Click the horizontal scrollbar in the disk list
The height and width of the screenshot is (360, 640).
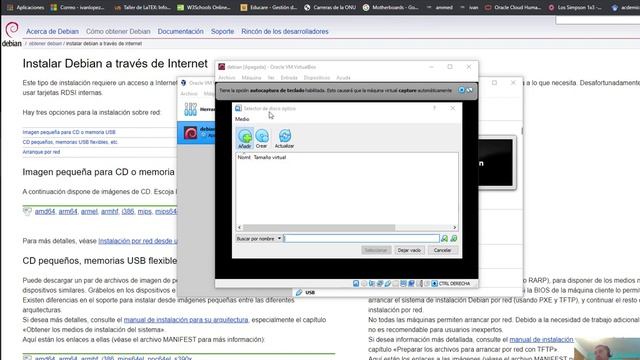coord(319,227)
